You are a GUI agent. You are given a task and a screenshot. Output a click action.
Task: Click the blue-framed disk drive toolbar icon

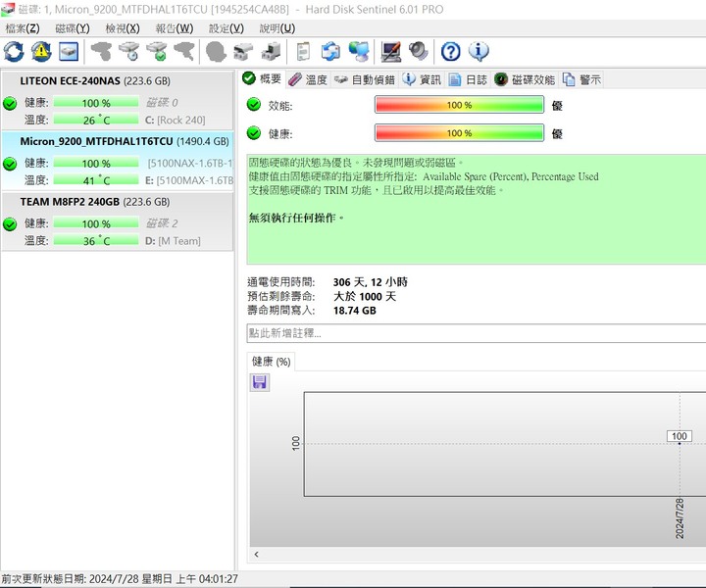(69, 51)
